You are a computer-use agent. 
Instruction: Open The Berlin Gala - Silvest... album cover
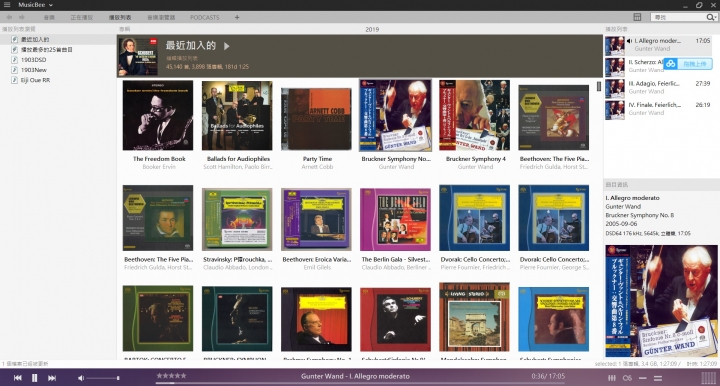[x=395, y=219]
